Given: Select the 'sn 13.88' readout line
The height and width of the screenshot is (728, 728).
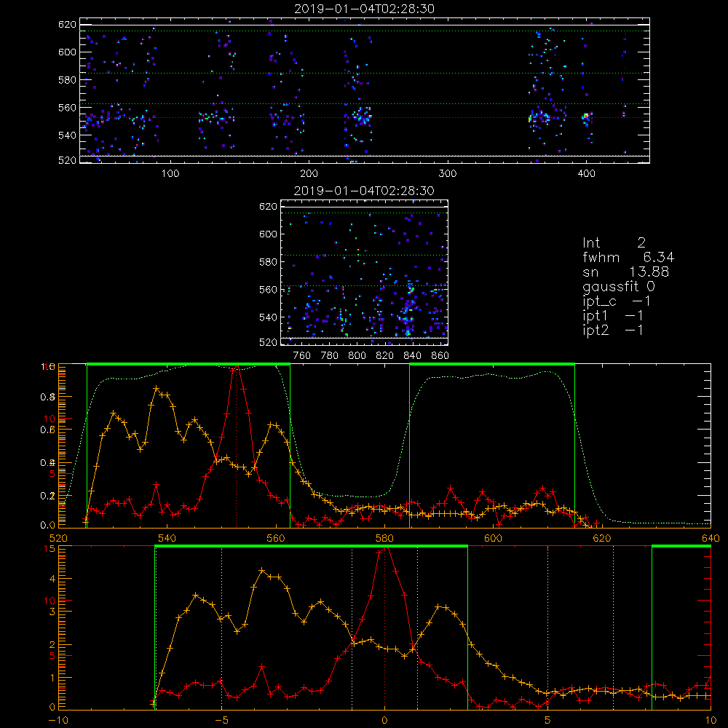Looking at the screenshot, I should (x=625, y=272).
